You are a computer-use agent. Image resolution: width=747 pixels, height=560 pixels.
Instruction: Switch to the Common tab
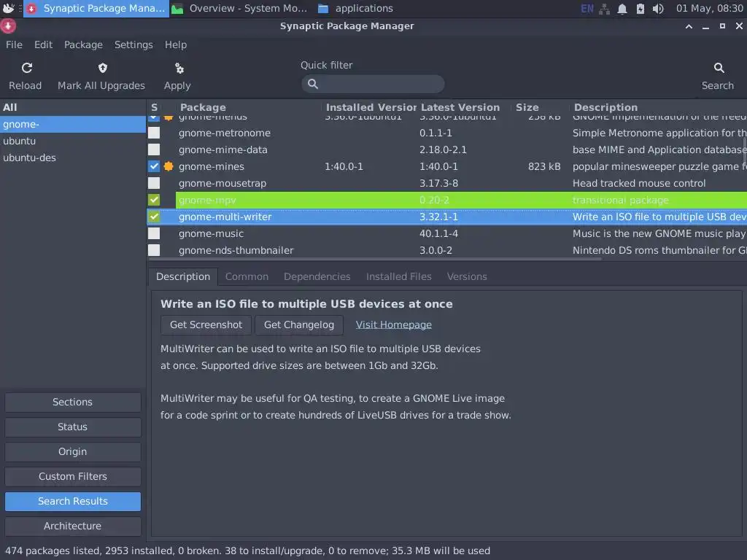[x=247, y=276]
